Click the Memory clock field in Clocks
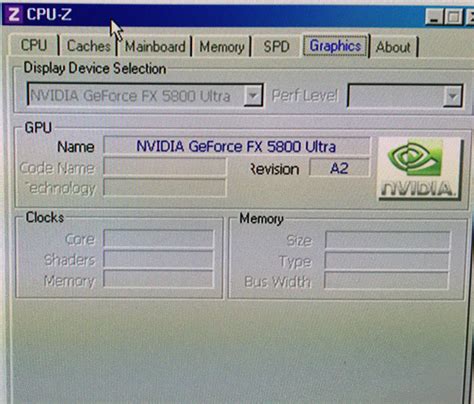The width and height of the screenshot is (474, 404). tap(158, 279)
